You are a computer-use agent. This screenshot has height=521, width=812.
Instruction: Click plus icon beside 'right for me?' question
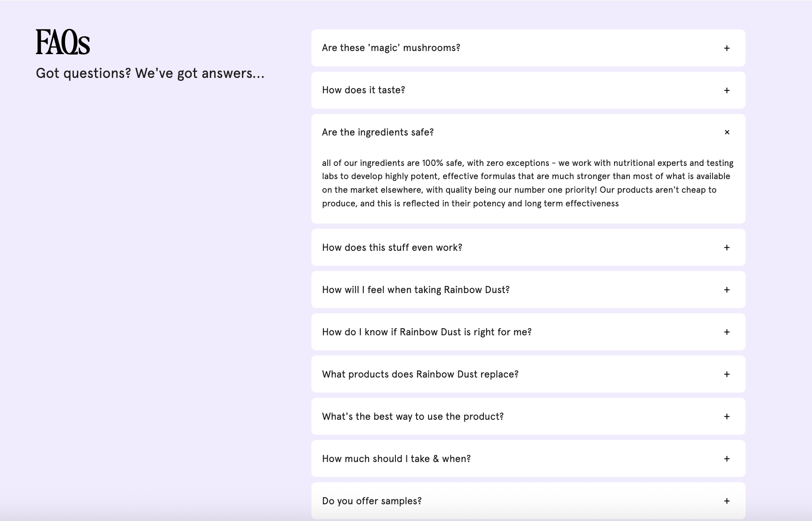727,332
